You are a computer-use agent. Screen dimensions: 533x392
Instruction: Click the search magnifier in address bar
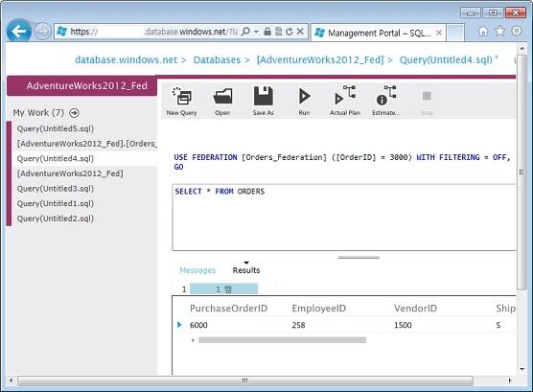[x=245, y=32]
